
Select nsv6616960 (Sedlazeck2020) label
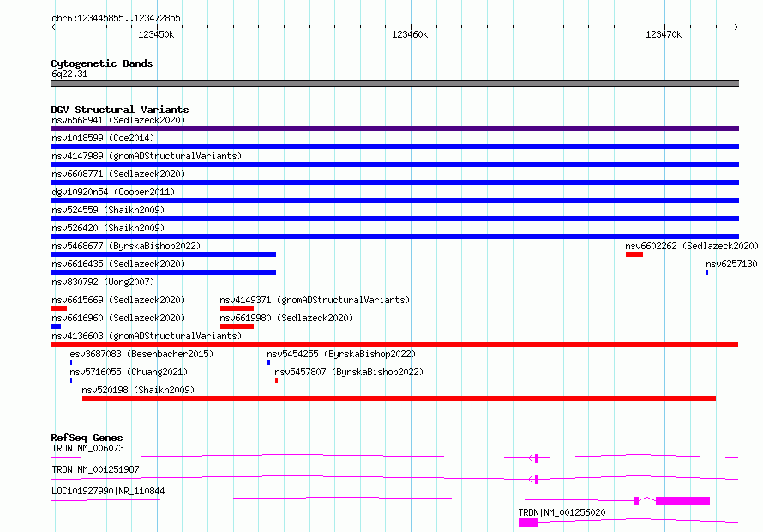118,318
